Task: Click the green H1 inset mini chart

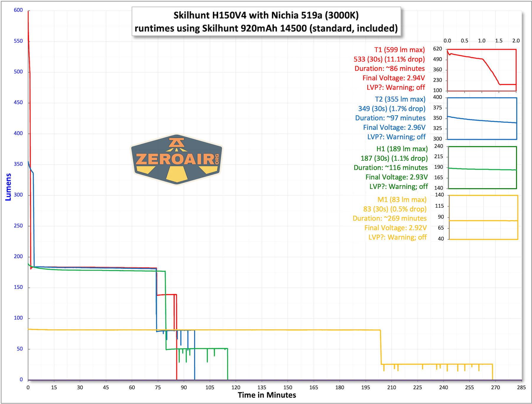Action: pos(482,167)
